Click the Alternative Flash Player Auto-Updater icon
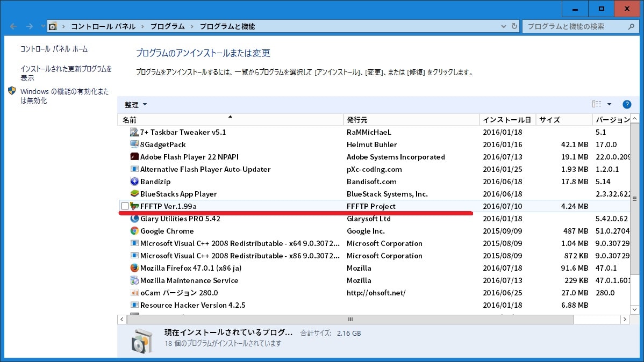The height and width of the screenshot is (362, 644). [x=134, y=169]
